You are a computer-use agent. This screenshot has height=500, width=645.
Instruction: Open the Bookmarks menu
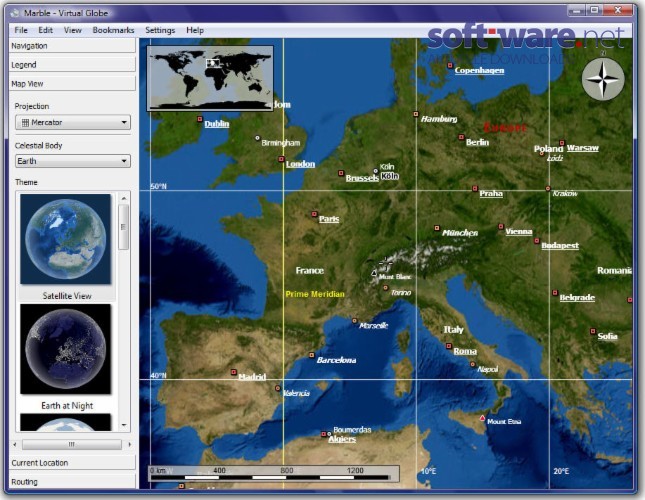(114, 30)
